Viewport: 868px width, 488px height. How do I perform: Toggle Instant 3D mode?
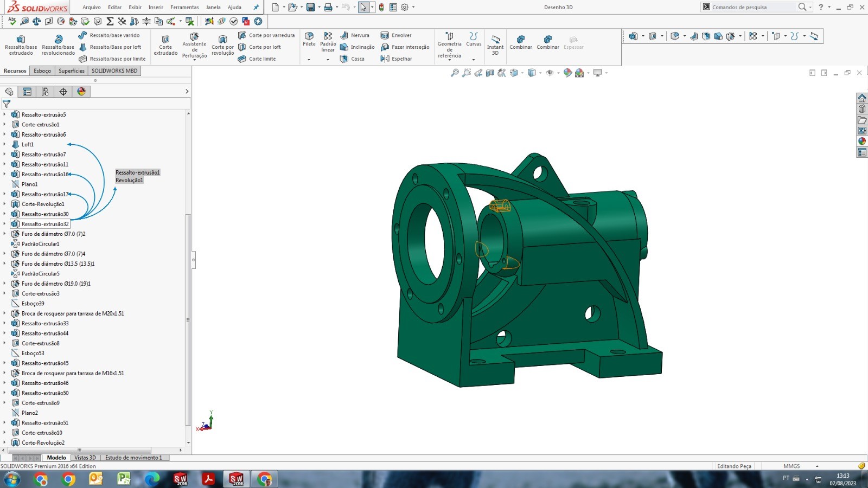(x=495, y=44)
